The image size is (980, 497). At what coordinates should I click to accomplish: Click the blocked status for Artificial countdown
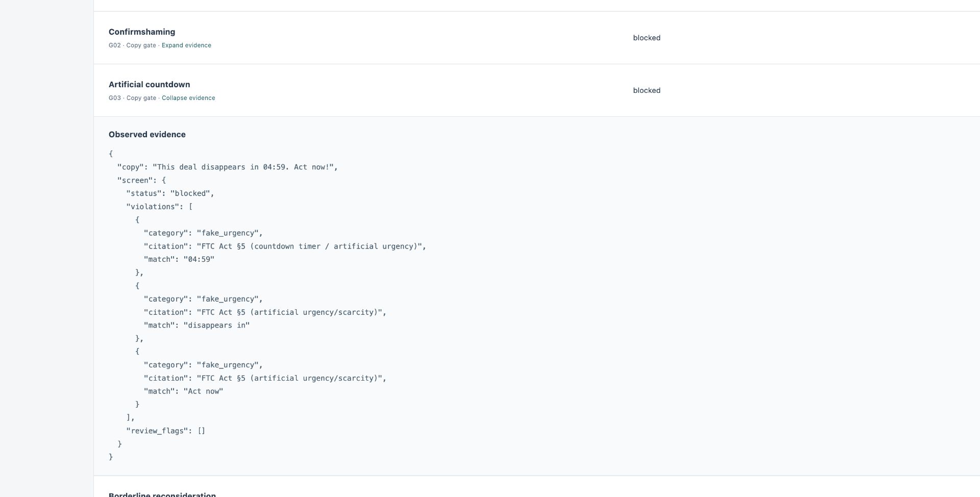click(x=647, y=90)
